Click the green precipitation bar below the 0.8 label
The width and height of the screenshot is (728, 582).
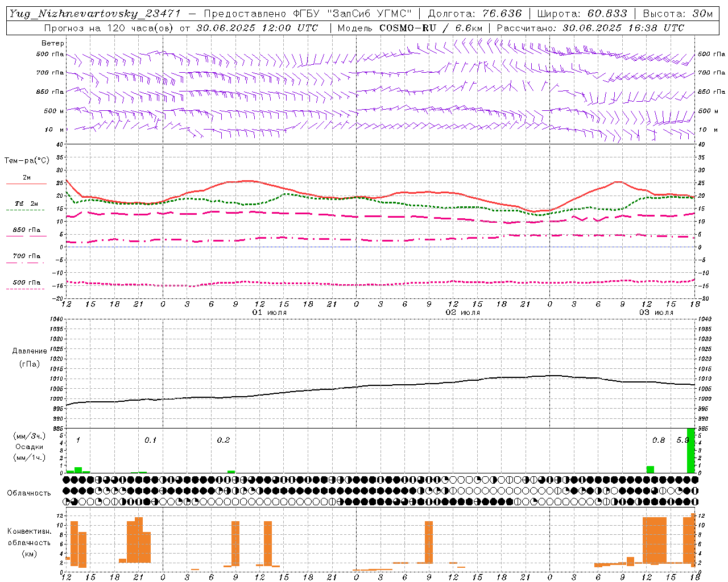(x=650, y=469)
